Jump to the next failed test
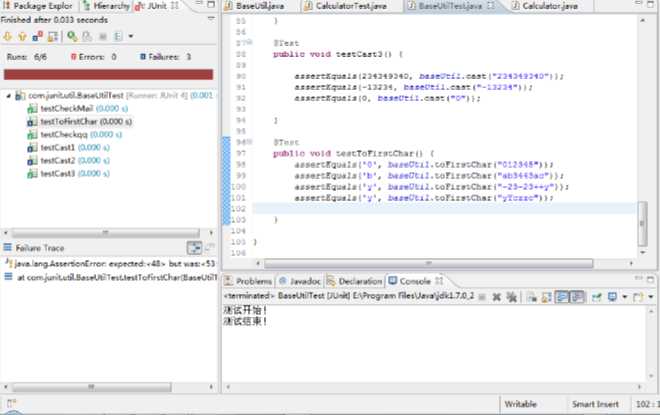The height and width of the screenshot is (415, 660). (x=8, y=37)
